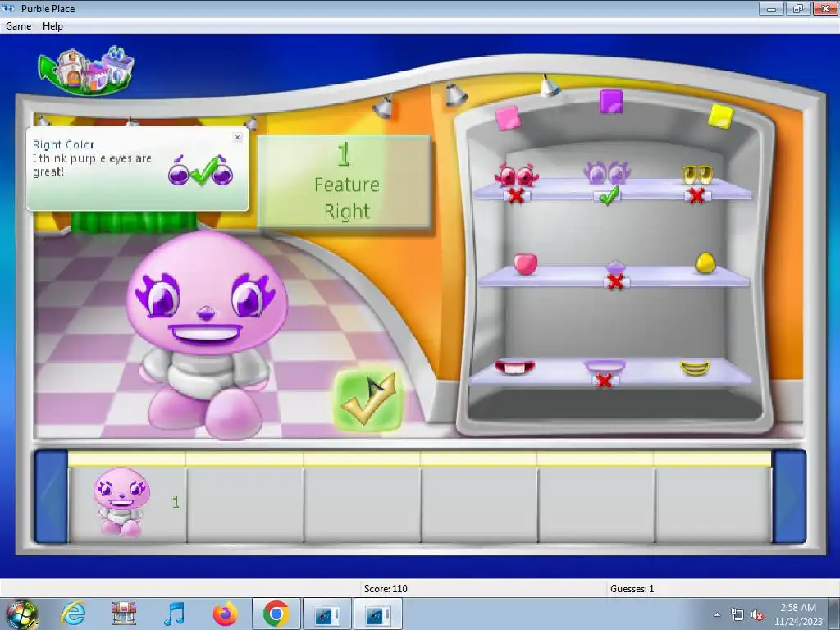The height and width of the screenshot is (630, 840).
Task: Pick the yellow nose on middle shelf
Action: click(x=705, y=262)
